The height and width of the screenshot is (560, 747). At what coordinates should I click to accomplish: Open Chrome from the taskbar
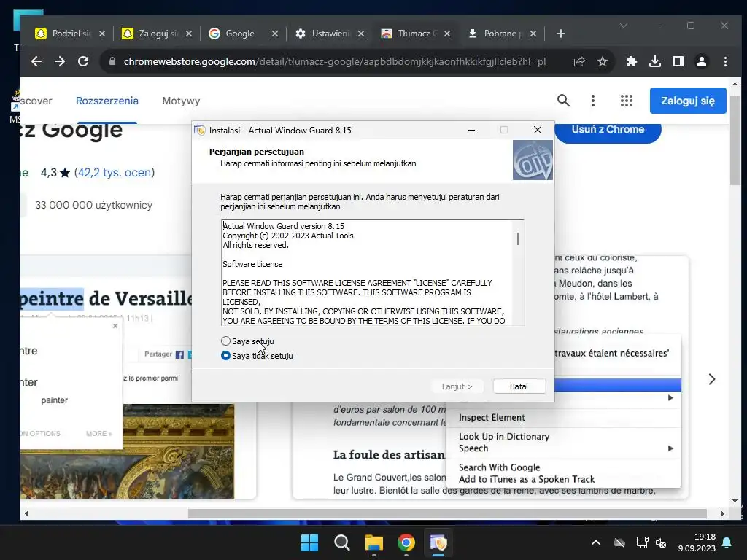pos(406,542)
